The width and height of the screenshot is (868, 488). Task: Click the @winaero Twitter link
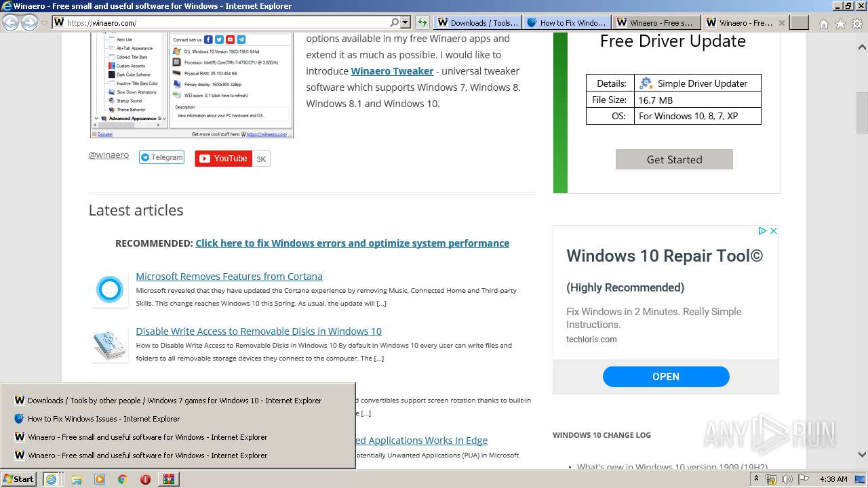[108, 155]
